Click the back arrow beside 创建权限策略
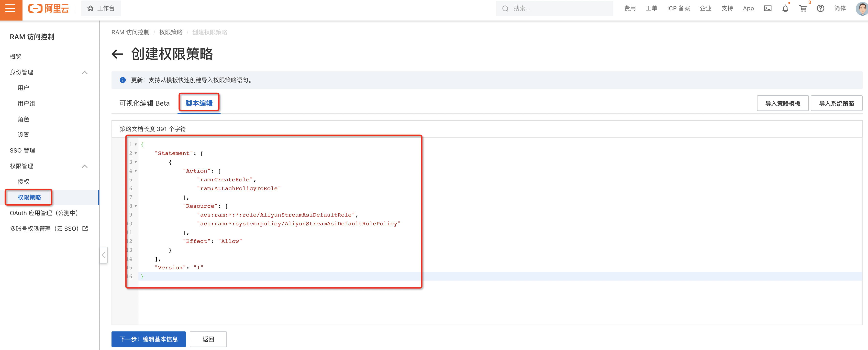This screenshot has height=350, width=868. tap(117, 54)
